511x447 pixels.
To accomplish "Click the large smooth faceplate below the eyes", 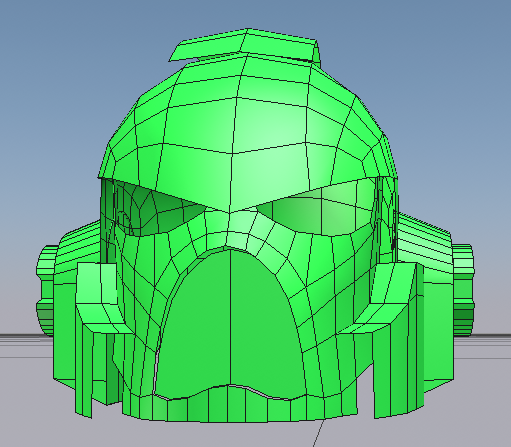I will click(231, 323).
